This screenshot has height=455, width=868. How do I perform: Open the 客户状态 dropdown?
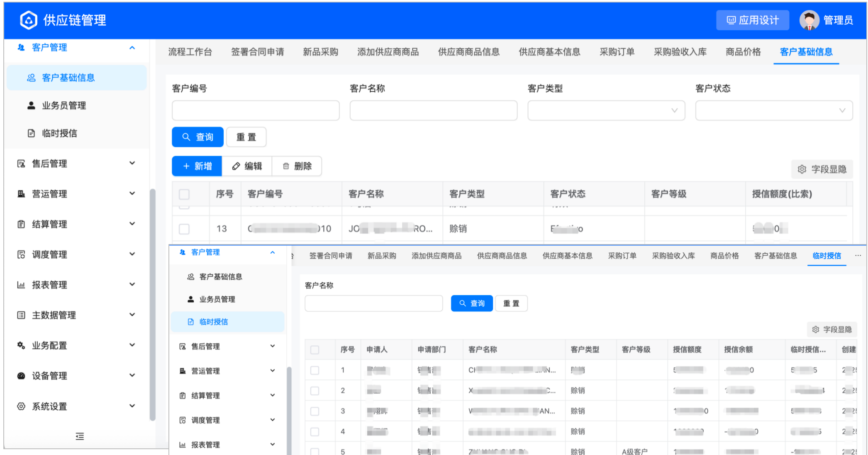(x=774, y=110)
